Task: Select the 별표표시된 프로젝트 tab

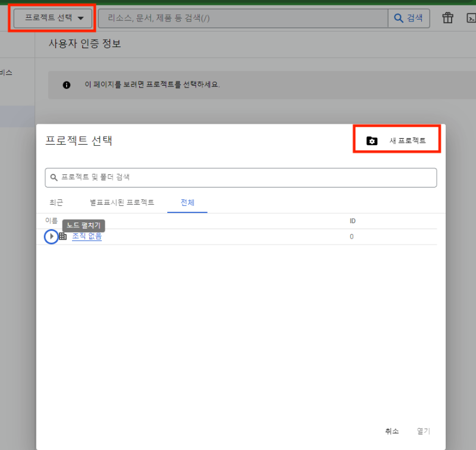Action: 121,202
